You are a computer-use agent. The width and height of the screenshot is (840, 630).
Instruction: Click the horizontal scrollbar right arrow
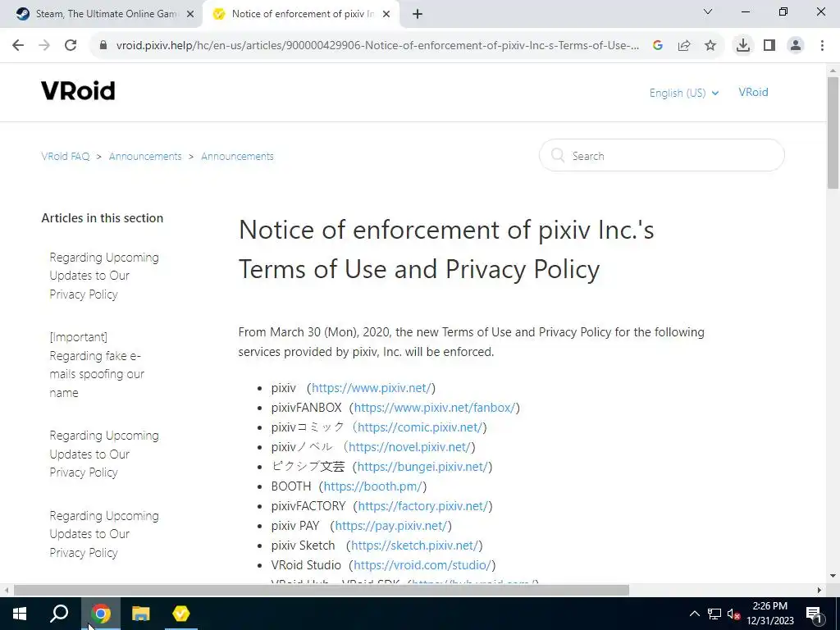coord(819,590)
